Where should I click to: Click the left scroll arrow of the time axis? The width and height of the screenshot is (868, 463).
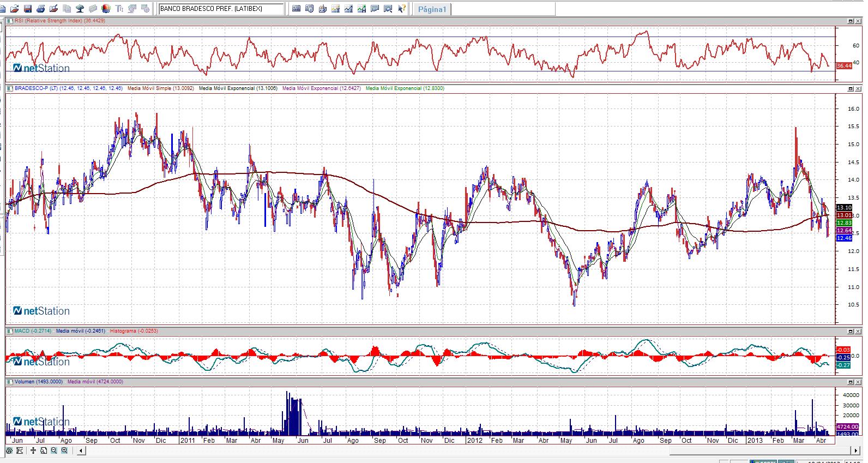pos(81,450)
